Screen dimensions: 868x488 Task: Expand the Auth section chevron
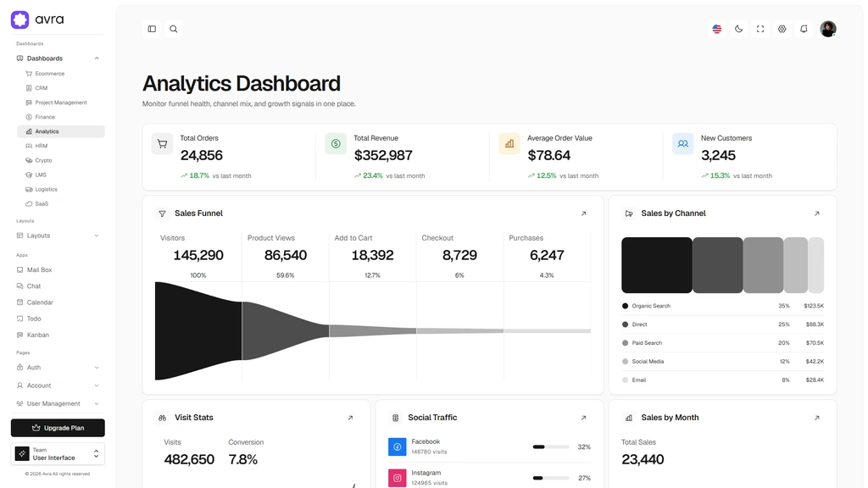point(97,368)
